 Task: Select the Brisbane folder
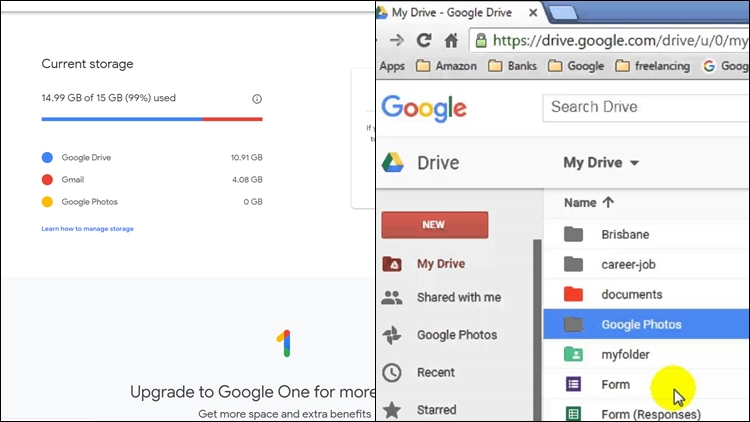click(646, 234)
